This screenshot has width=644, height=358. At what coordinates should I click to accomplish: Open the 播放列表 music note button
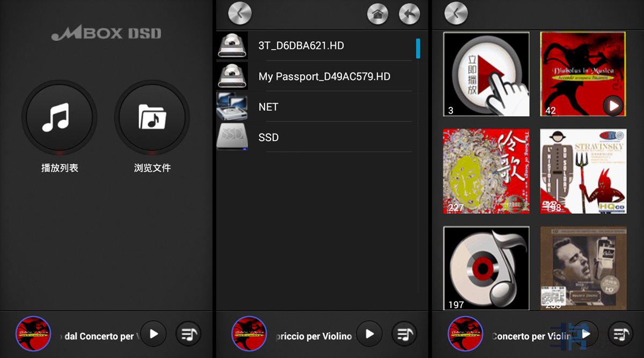click(59, 118)
